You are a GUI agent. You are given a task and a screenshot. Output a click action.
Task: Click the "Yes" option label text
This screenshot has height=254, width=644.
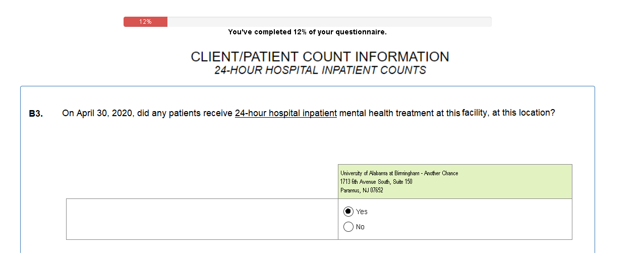(x=362, y=212)
